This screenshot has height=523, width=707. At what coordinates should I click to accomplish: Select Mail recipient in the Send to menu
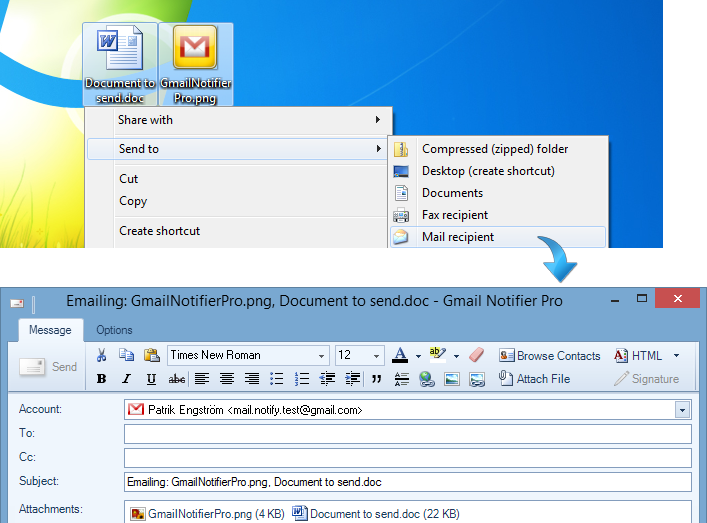[x=498, y=237]
